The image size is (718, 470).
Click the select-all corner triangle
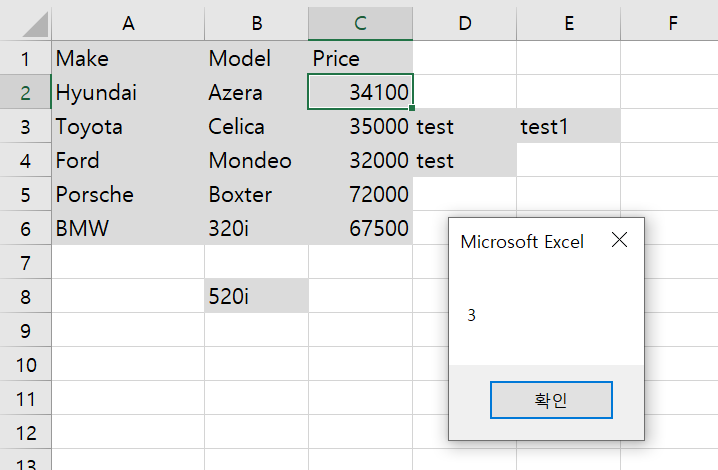pyautogui.click(x=35, y=24)
